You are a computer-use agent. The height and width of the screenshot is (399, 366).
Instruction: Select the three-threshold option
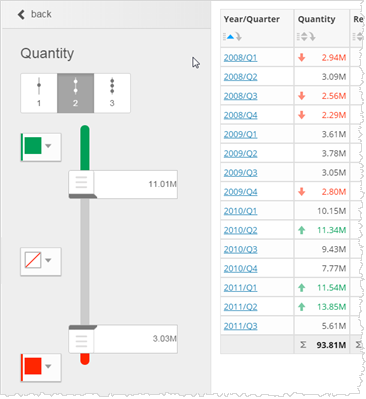112,93
